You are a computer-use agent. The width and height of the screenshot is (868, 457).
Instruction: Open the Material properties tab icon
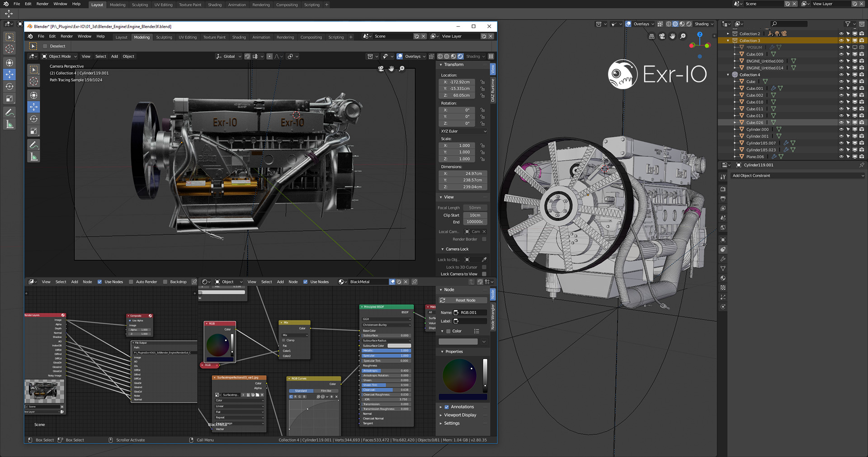723,278
